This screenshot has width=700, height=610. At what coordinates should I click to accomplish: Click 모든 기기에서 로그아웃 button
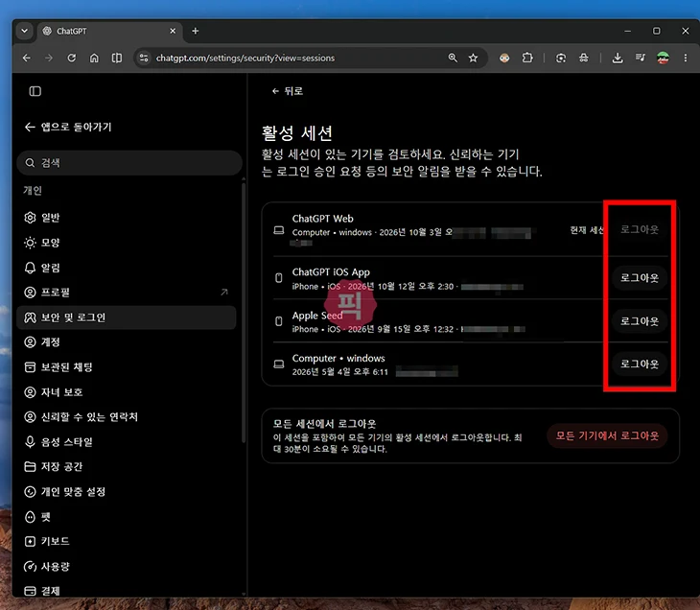pyautogui.click(x=607, y=435)
